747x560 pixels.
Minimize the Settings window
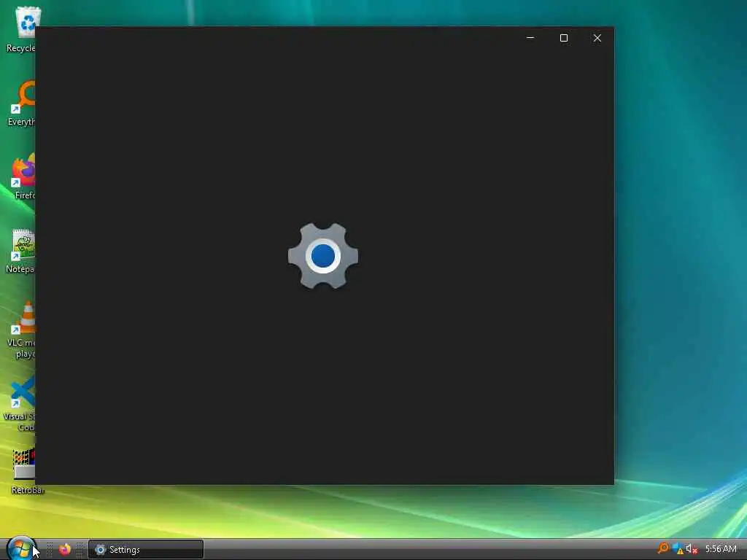(x=530, y=38)
